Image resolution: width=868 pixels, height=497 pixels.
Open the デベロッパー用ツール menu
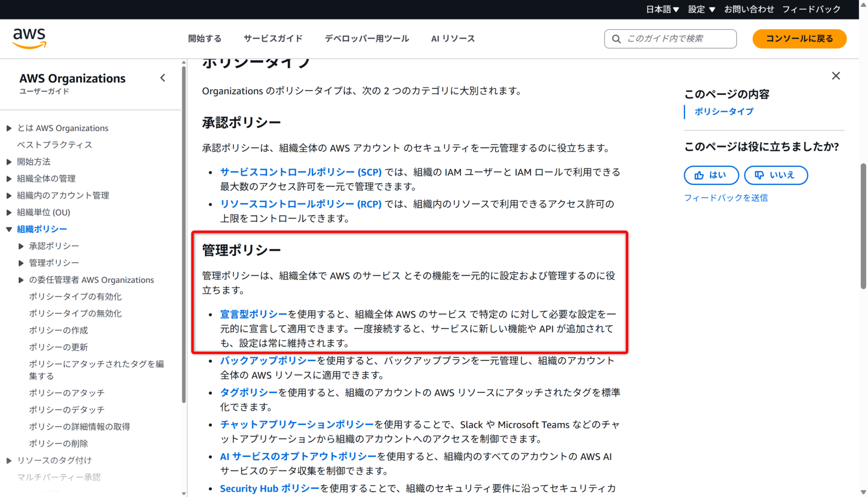367,38
